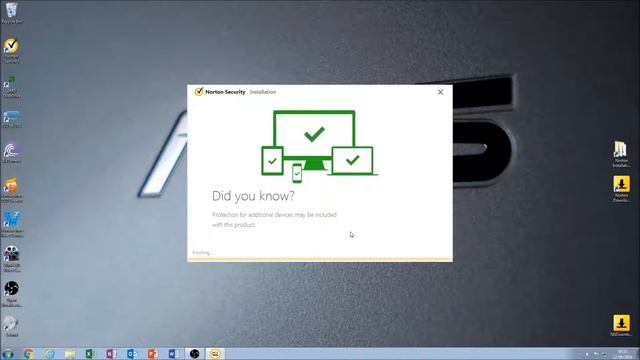Open the Windows Start menu
Screen dimensions: 640x360
[x=7, y=354]
